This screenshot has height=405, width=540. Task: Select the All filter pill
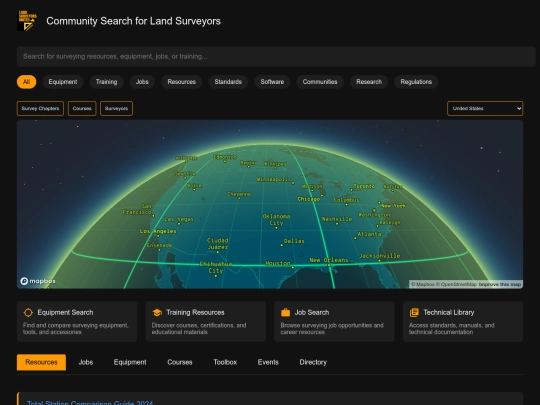(x=27, y=82)
